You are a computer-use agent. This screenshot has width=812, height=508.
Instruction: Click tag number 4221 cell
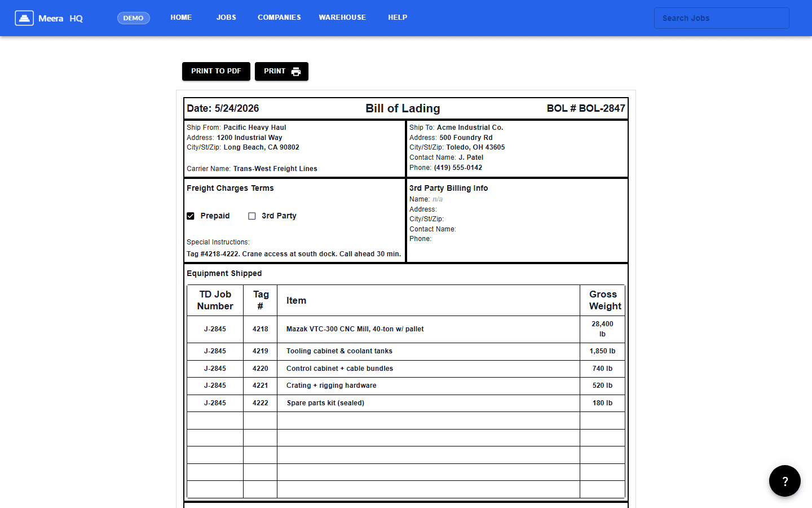pos(261,386)
